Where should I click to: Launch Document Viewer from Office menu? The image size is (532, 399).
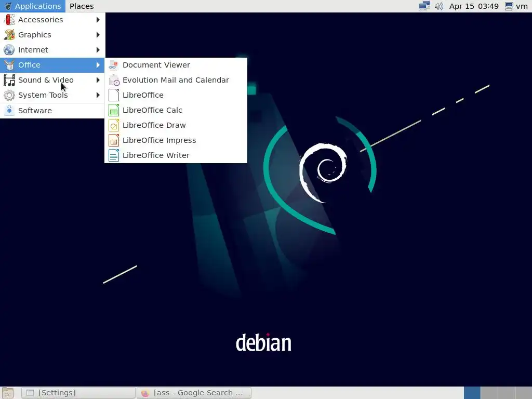pyautogui.click(x=176, y=65)
